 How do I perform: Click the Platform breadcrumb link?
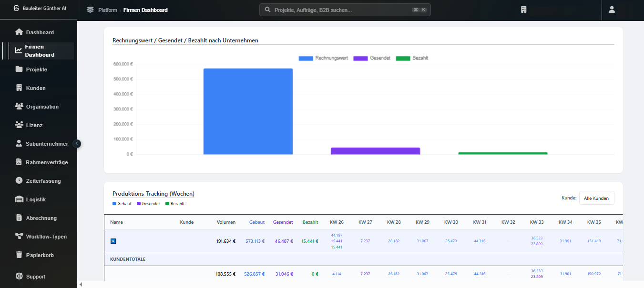tap(108, 10)
